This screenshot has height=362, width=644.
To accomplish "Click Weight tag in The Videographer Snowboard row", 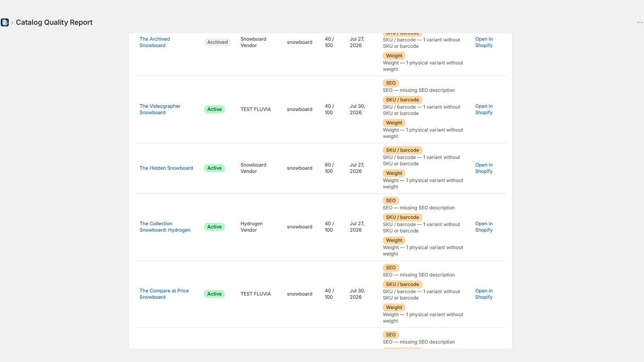I will [x=394, y=123].
